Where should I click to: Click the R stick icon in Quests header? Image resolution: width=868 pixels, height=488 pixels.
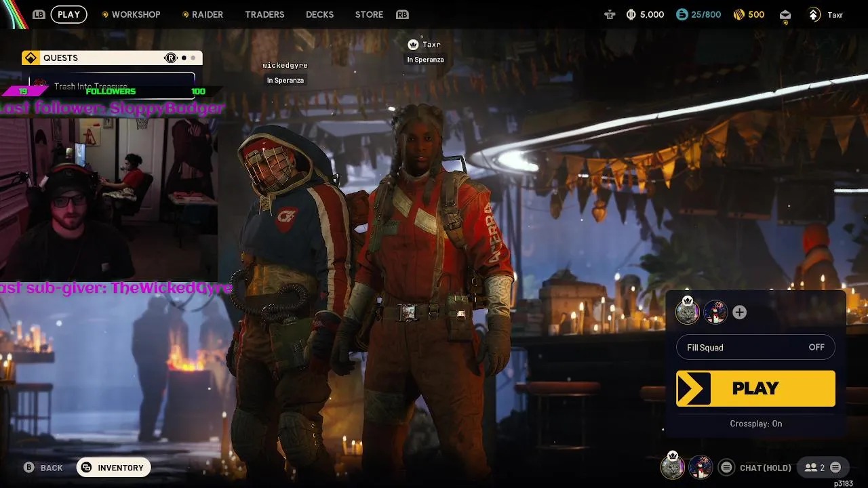pos(171,58)
